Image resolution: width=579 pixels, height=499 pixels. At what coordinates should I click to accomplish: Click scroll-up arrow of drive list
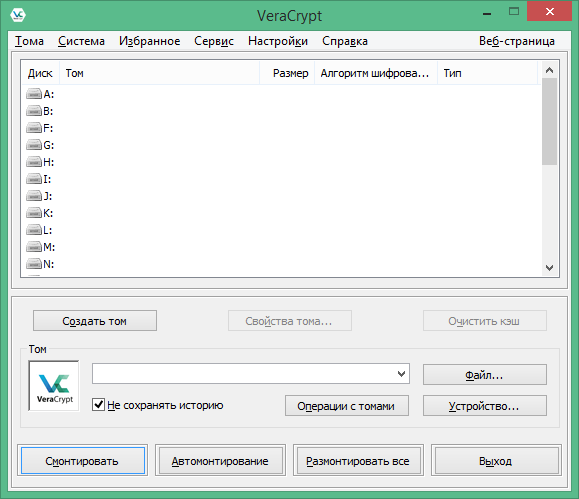pyautogui.click(x=549, y=70)
